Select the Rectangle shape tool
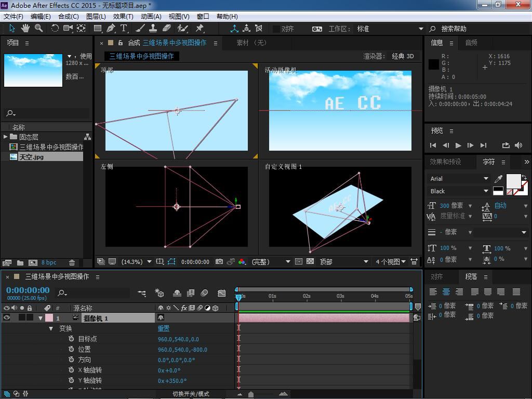Image resolution: width=532 pixels, height=399 pixels. (98, 29)
